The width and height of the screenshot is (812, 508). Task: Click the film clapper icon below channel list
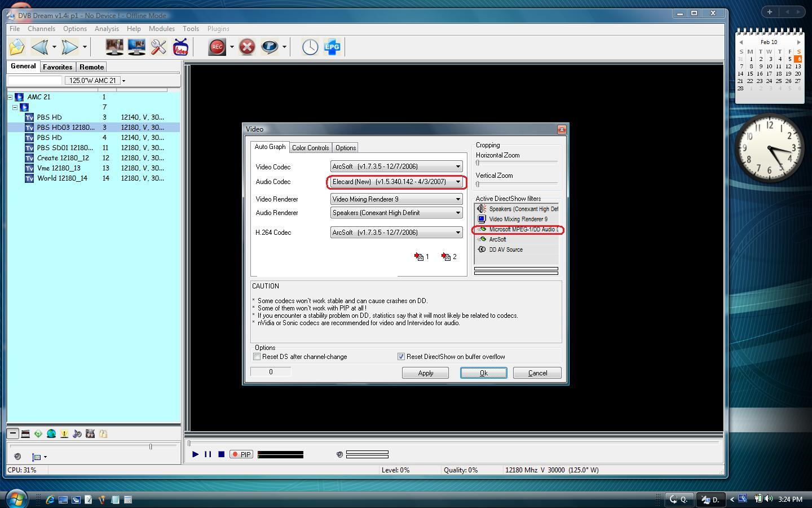pos(25,433)
